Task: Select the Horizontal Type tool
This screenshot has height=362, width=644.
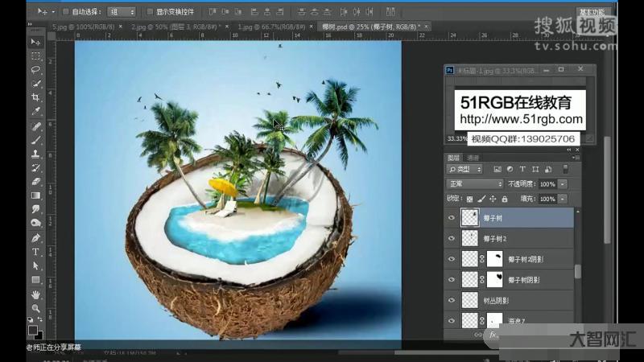Action: [x=36, y=252]
